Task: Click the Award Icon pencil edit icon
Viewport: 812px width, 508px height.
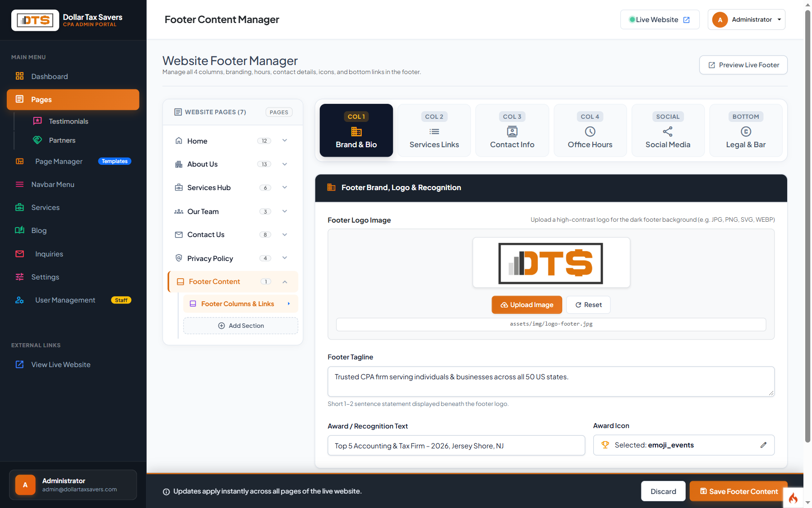Action: tap(763, 445)
